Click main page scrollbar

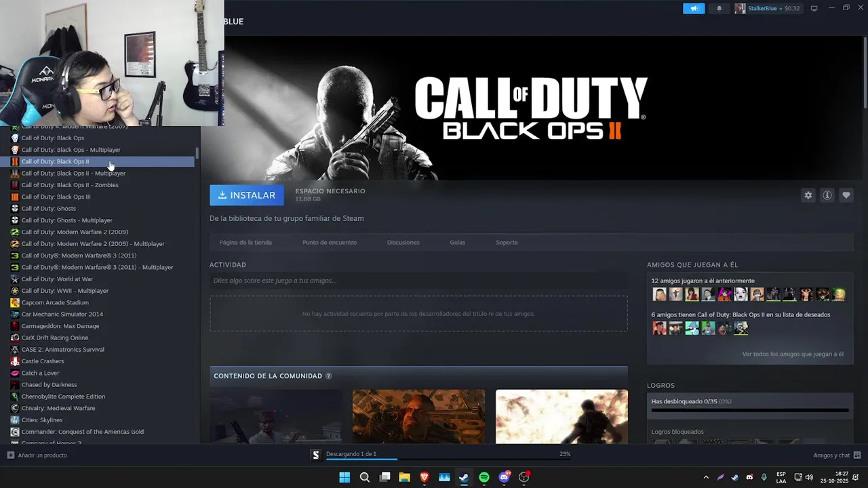pos(865,71)
